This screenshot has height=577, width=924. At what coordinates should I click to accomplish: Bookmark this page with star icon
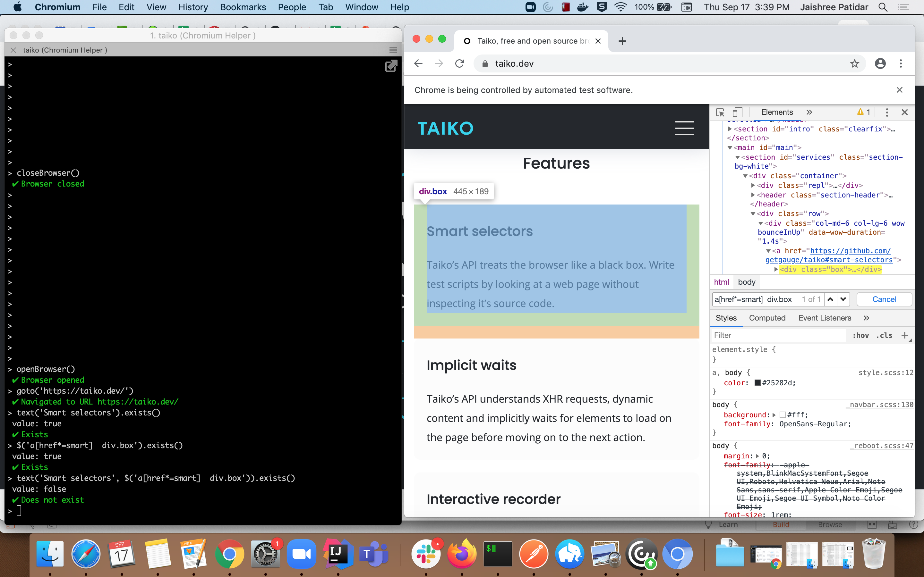click(x=854, y=64)
